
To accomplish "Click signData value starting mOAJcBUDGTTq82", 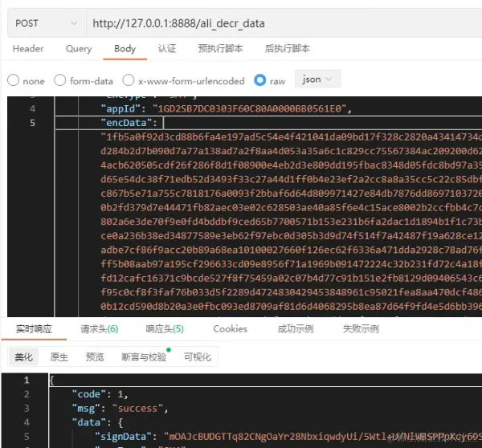I will click(x=323, y=437).
